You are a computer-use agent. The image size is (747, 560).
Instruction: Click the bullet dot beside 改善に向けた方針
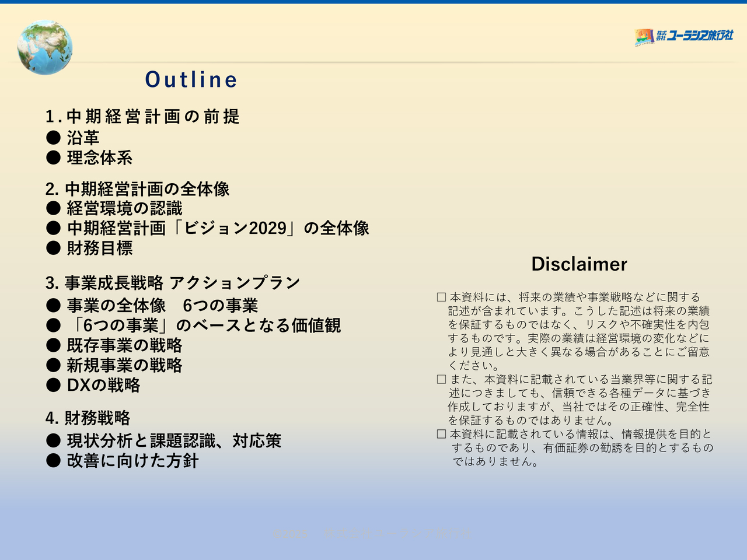53,461
